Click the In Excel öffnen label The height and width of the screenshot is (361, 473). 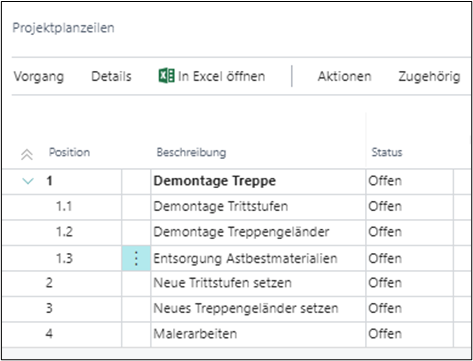tap(221, 76)
